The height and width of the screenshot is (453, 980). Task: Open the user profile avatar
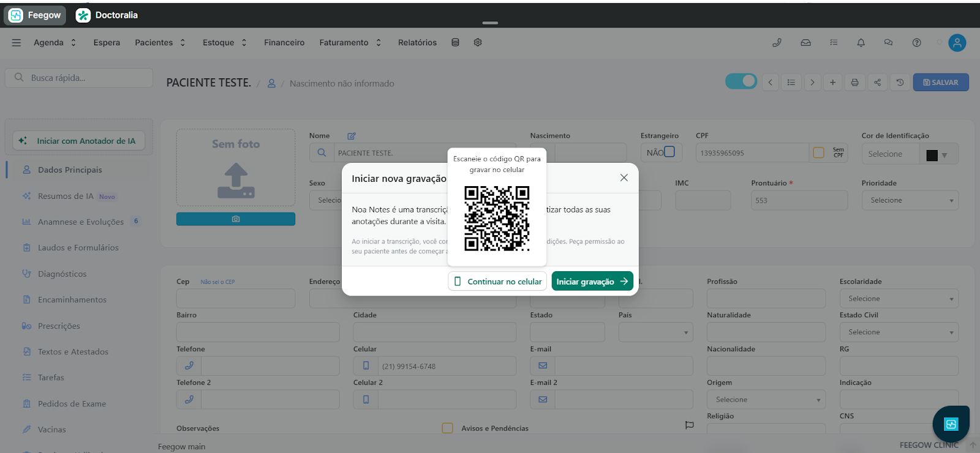click(x=957, y=43)
